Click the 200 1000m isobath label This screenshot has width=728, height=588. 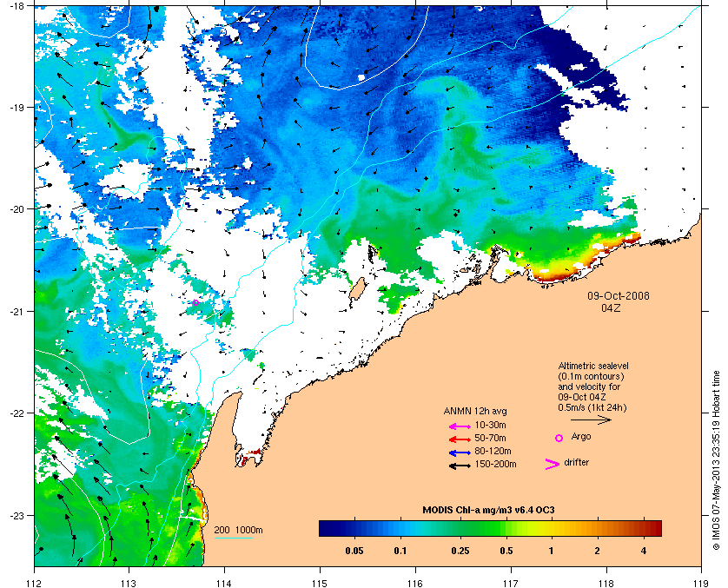pos(238,530)
